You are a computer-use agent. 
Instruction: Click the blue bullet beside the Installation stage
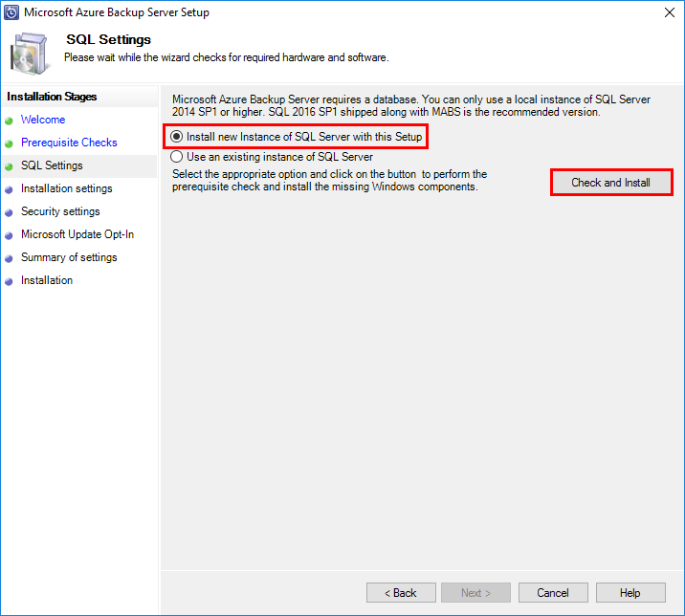point(9,282)
